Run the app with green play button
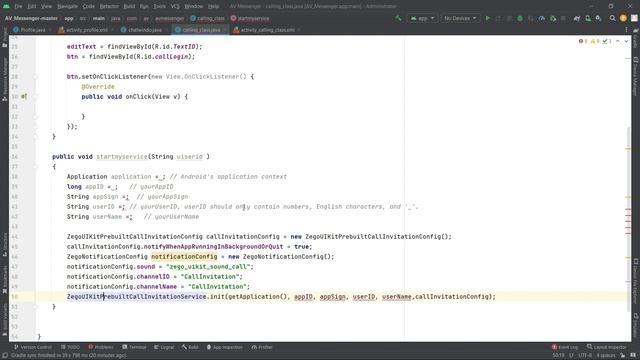 pyautogui.click(x=487, y=18)
